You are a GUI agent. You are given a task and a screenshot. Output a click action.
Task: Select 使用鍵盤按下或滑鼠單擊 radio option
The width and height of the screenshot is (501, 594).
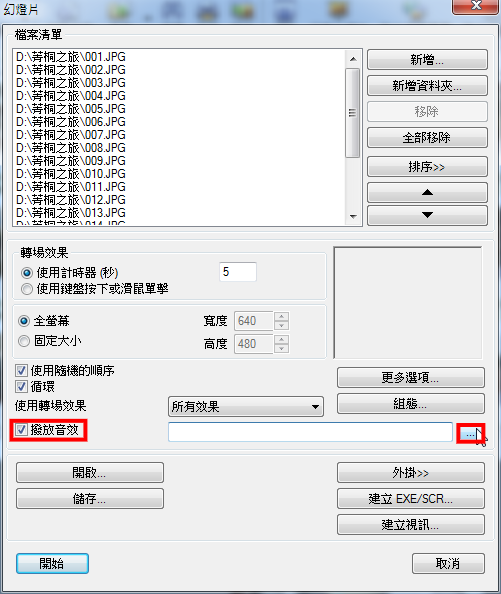click(x=27, y=289)
